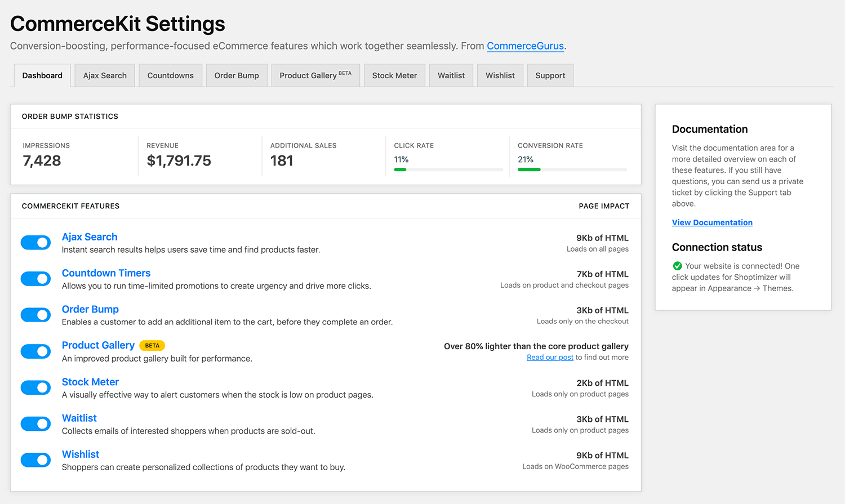Viewport: 845px width, 504px height.
Task: Click the Conversion Rate progress bar
Action: click(572, 170)
